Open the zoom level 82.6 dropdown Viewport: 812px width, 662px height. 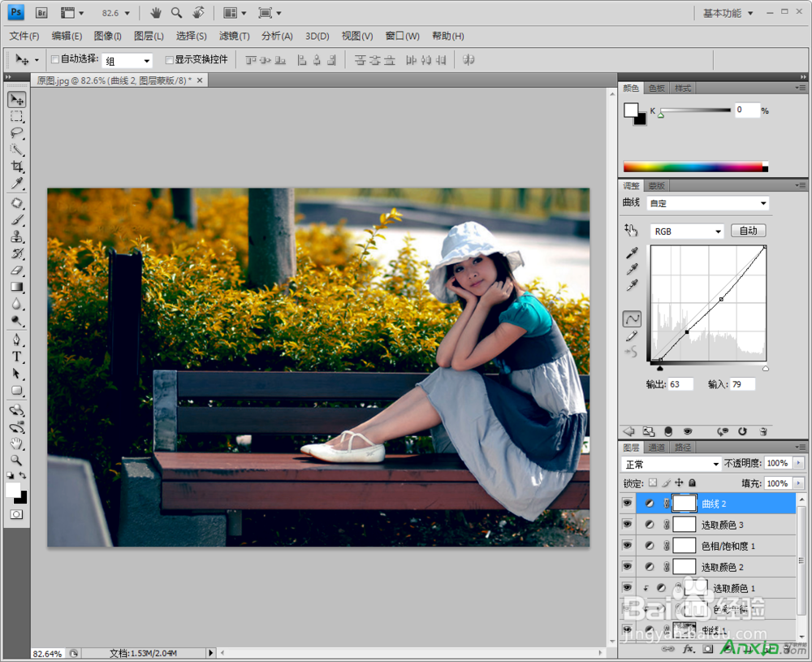point(127,13)
